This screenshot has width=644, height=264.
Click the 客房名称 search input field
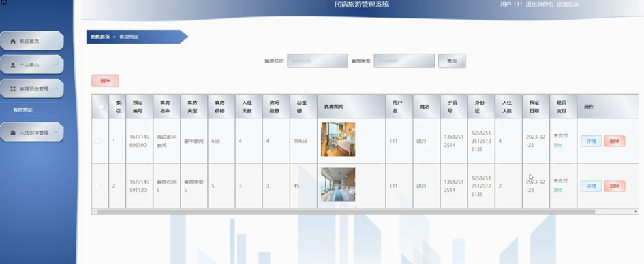[318, 61]
